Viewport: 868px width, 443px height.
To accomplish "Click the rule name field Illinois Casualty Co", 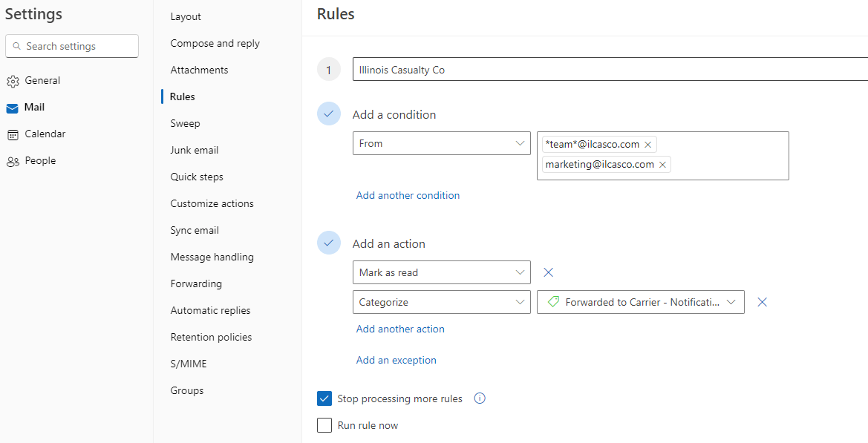I will click(x=610, y=70).
